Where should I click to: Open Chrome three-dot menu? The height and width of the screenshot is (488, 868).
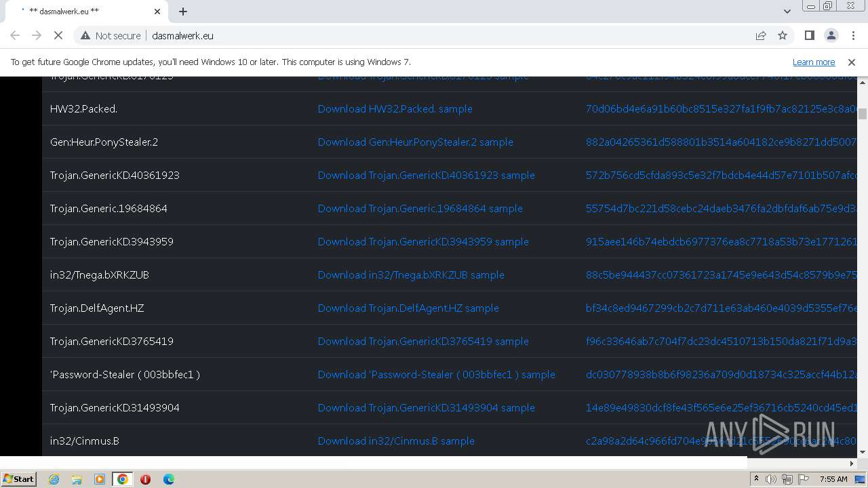[853, 35]
